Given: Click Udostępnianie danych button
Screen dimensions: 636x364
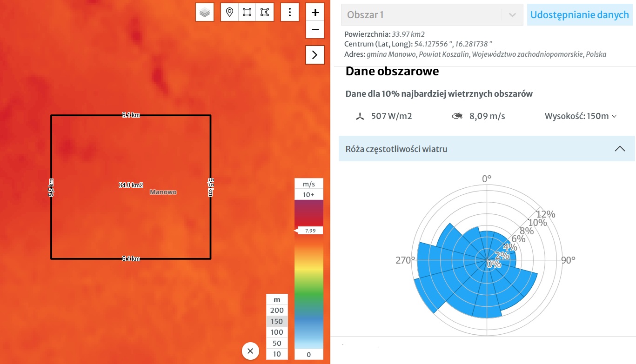Looking at the screenshot, I should tap(580, 15).
